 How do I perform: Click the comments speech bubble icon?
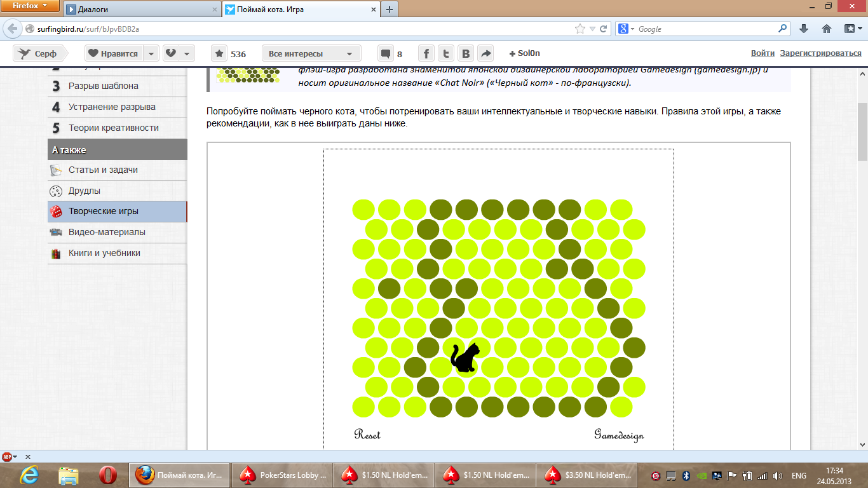pos(385,53)
